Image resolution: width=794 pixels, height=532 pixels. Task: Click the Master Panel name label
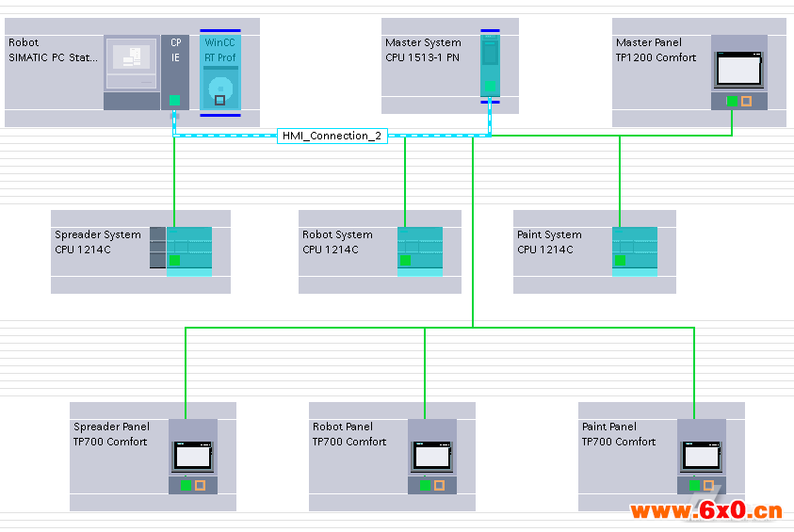(649, 42)
